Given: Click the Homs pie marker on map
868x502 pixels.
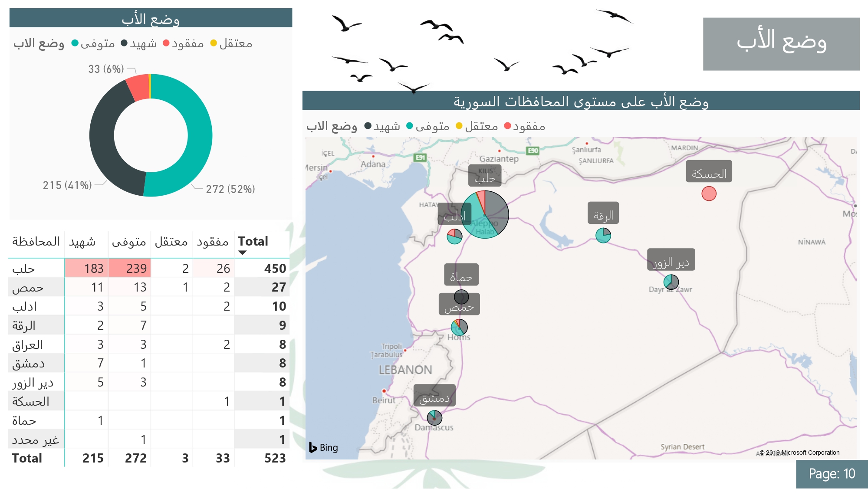Looking at the screenshot, I should click(x=459, y=327).
